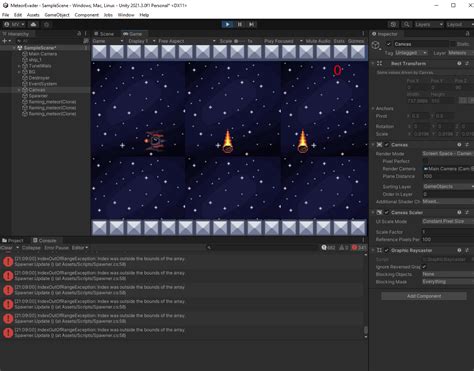Open the Layers dropdown

pos(429,24)
